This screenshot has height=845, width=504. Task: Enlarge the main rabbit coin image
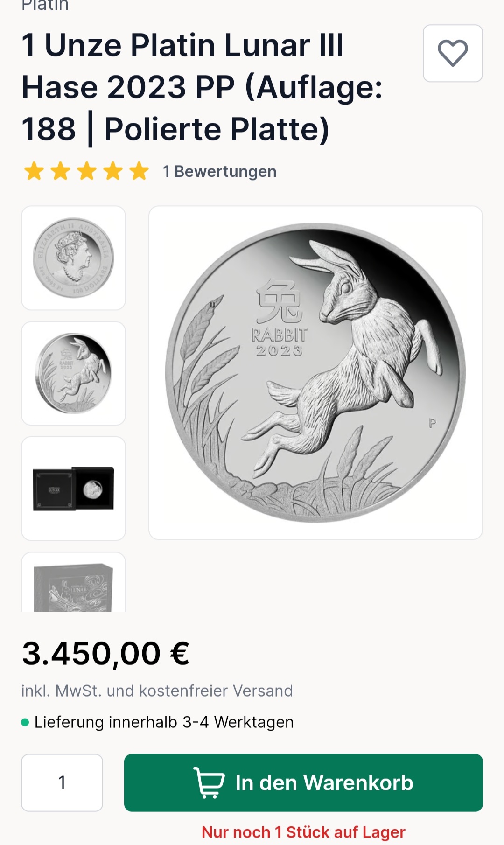pyautogui.click(x=315, y=373)
